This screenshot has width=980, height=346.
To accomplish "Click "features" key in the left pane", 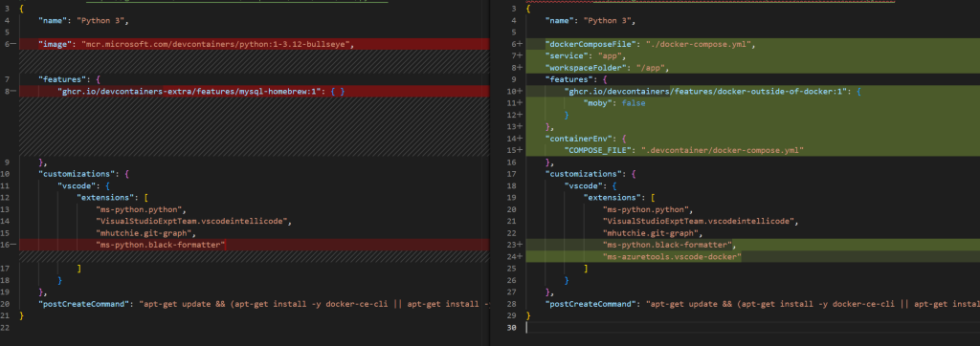I will [x=62, y=79].
